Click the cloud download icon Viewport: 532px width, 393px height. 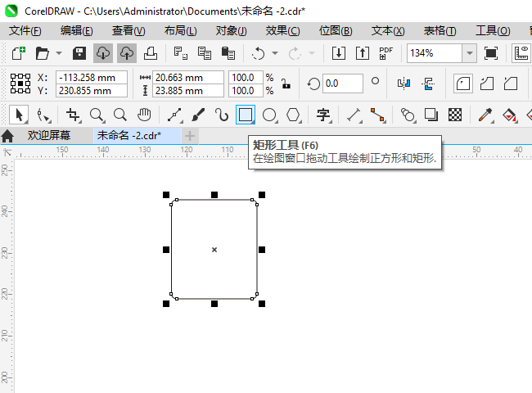tap(103, 53)
